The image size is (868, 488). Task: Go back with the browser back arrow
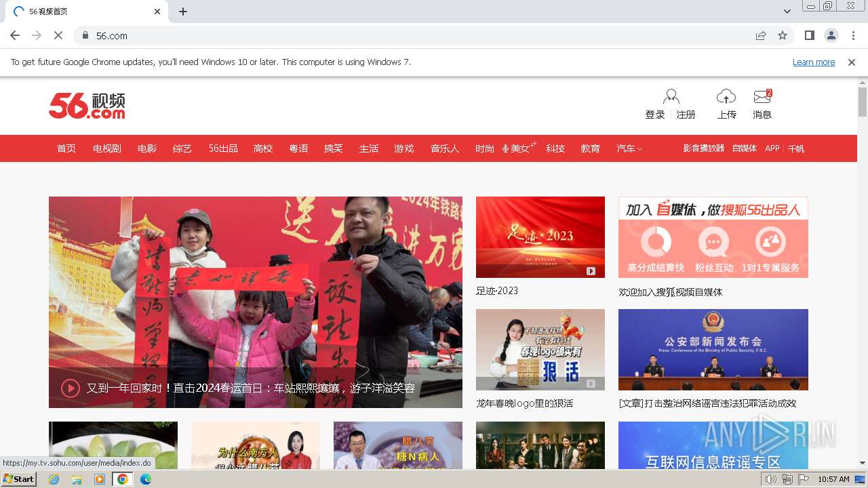click(15, 35)
